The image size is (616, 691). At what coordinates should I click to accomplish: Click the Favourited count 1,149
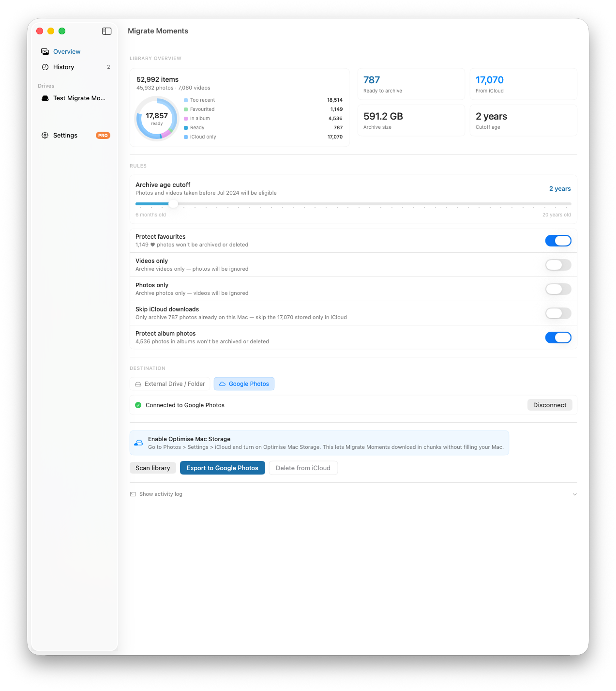point(336,109)
